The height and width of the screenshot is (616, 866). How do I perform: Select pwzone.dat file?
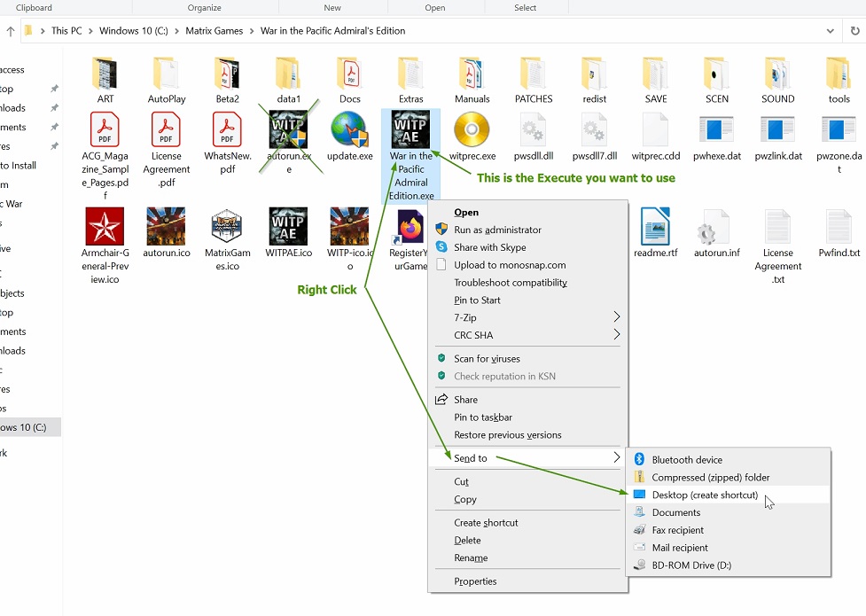click(839, 143)
